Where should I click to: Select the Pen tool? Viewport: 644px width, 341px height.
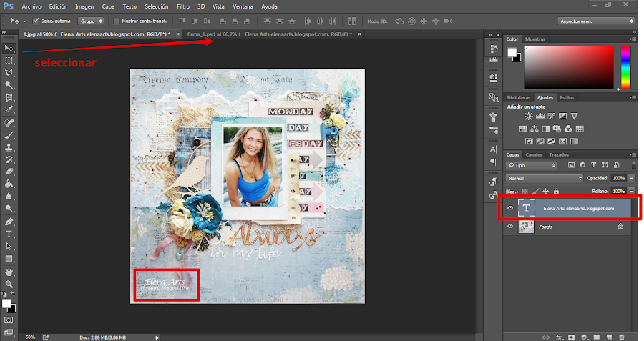coord(9,222)
